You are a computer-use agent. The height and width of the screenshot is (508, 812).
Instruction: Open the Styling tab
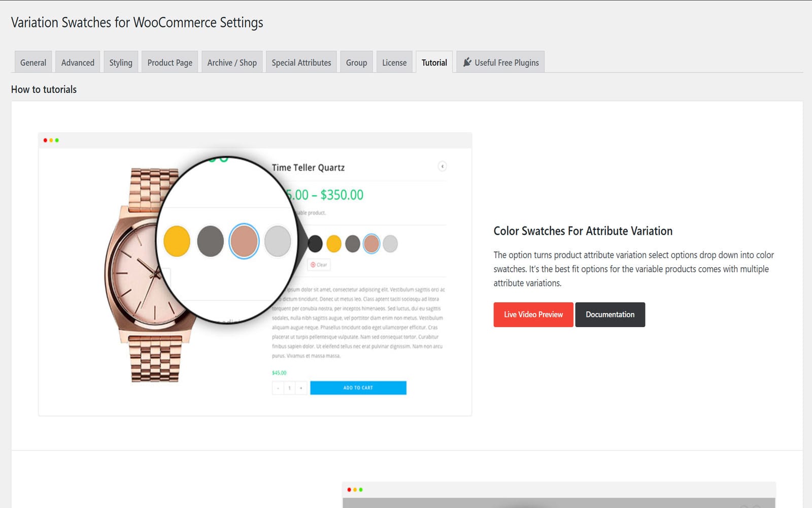pos(121,62)
